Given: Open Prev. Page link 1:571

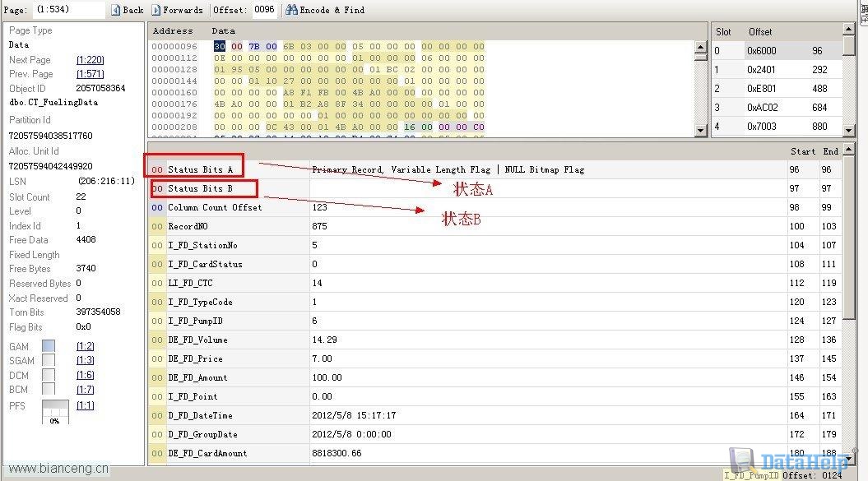Looking at the screenshot, I should tap(90, 74).
